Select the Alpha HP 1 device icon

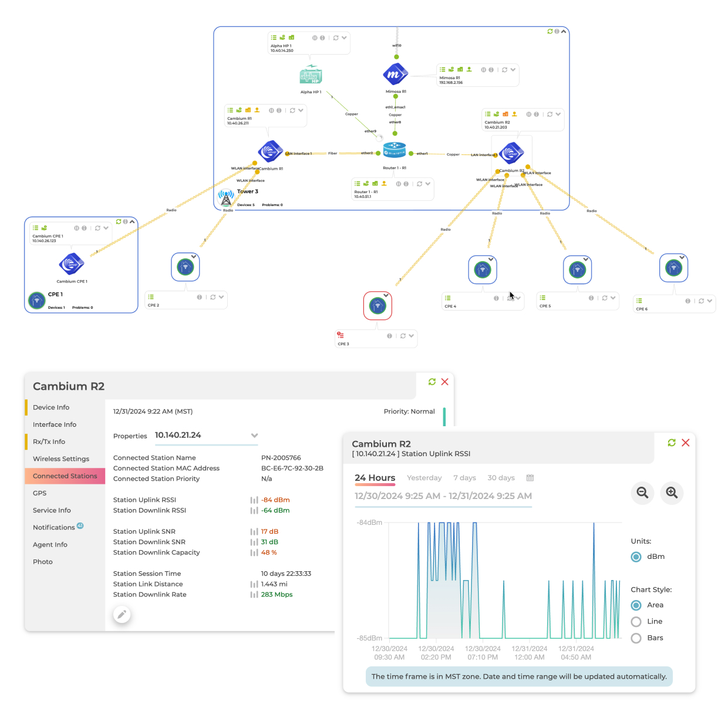(x=311, y=75)
